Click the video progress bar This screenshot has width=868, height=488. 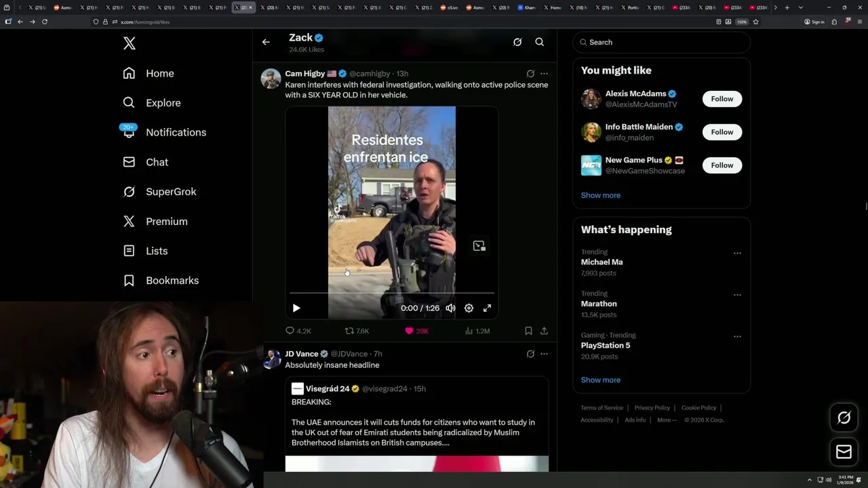tap(391, 293)
